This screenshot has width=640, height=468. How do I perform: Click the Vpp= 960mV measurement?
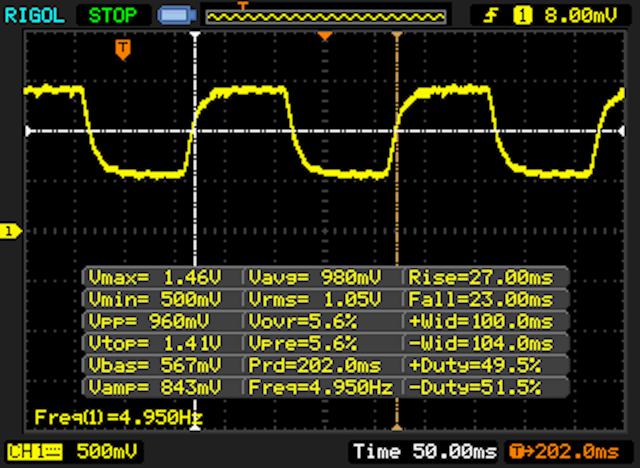149,322
